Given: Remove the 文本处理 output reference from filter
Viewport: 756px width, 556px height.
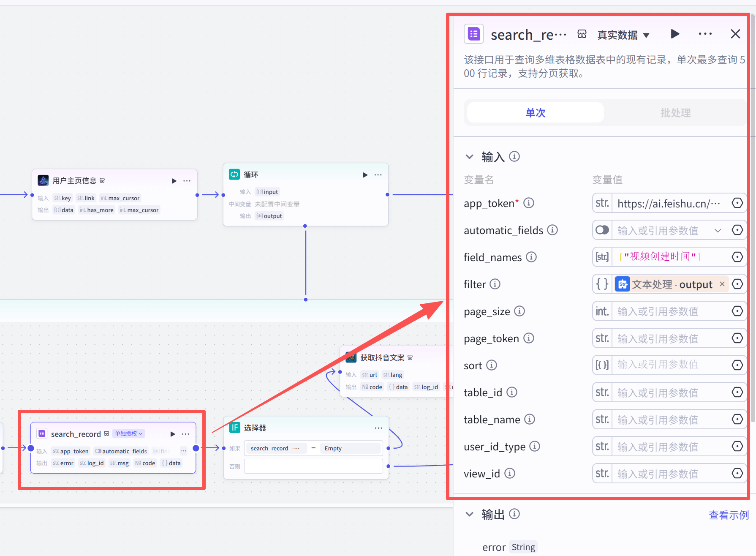Looking at the screenshot, I should pos(722,284).
